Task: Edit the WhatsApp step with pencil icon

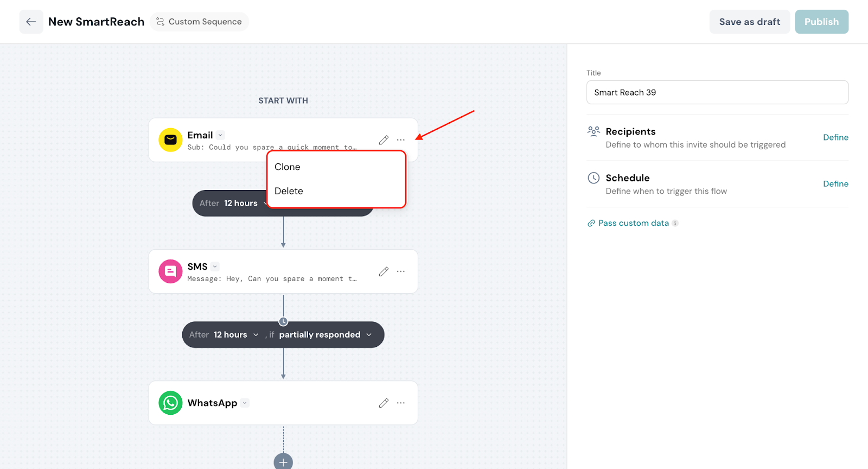Action: 384,403
